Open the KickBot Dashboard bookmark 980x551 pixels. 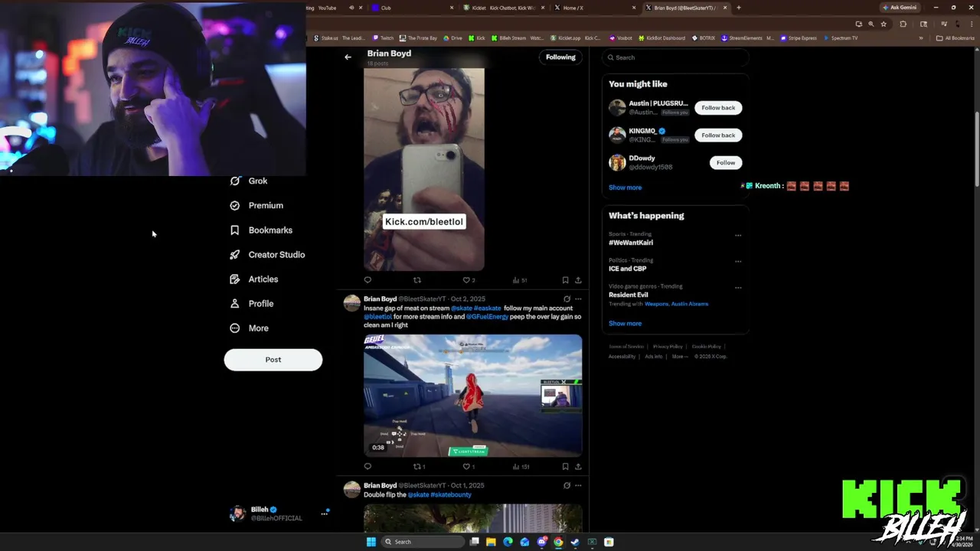click(x=662, y=38)
